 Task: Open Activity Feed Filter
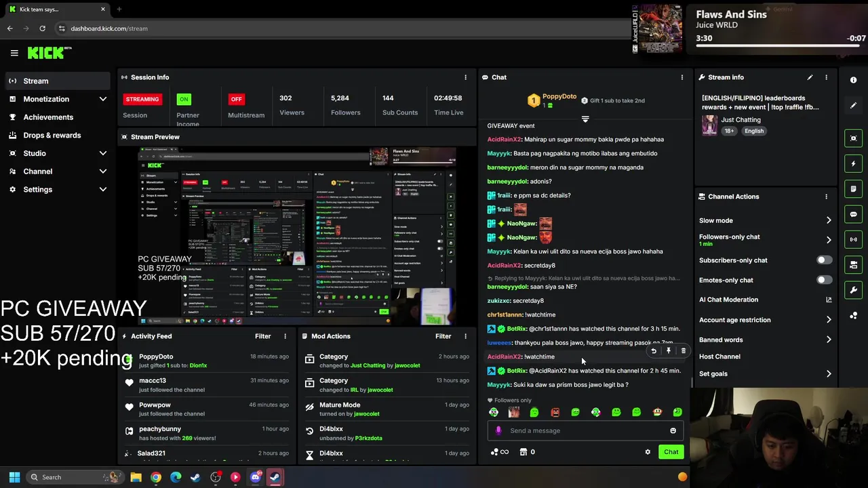coord(262,336)
